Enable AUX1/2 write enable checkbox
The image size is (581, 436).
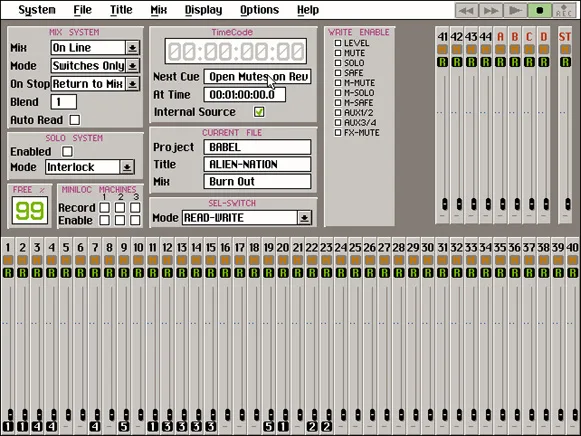[338, 113]
